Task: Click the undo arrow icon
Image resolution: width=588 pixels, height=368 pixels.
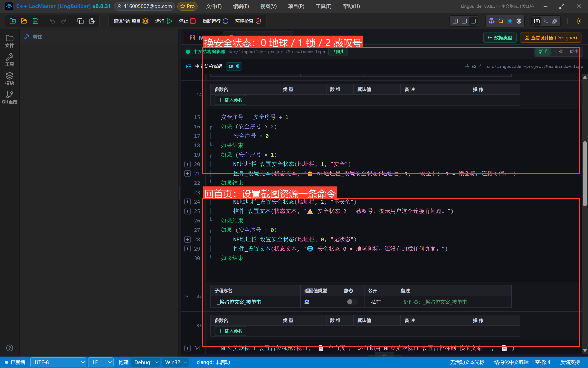Action: 52,21
